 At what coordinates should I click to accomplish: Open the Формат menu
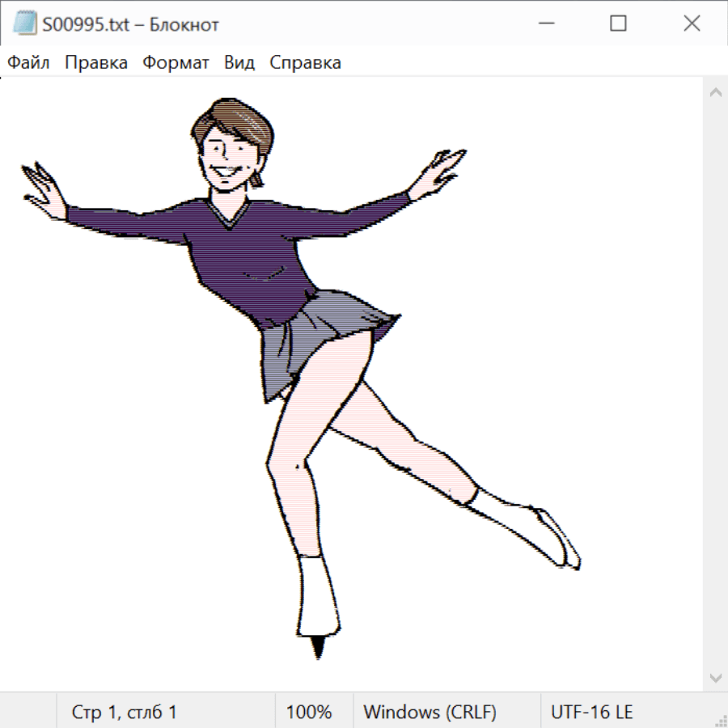[176, 63]
